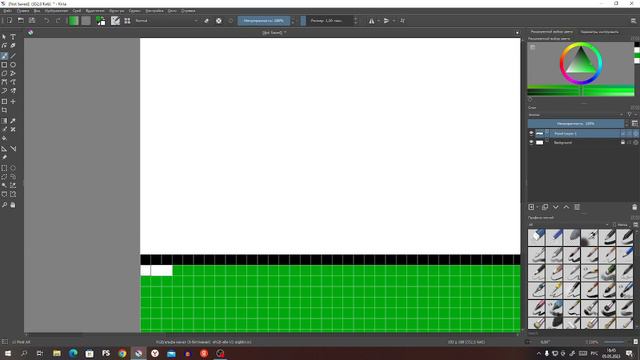Add a new paint layer
Viewport: 640px width, 360px height.
531,207
